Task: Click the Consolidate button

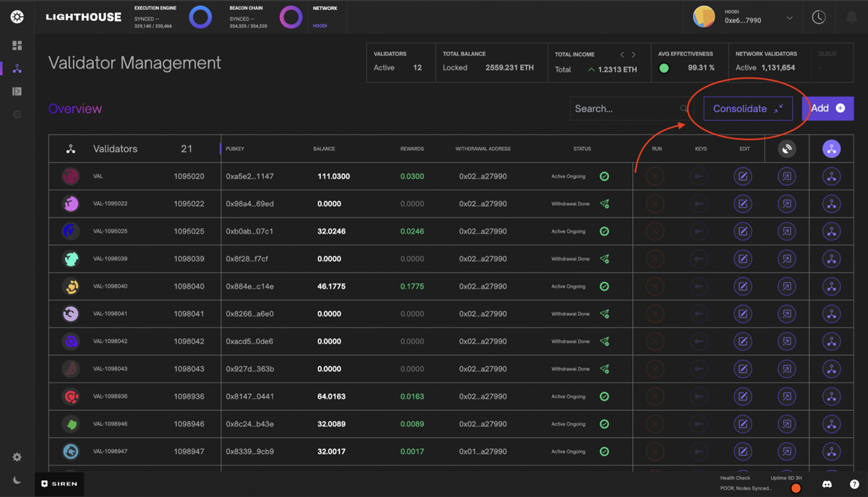Action: [x=748, y=109]
